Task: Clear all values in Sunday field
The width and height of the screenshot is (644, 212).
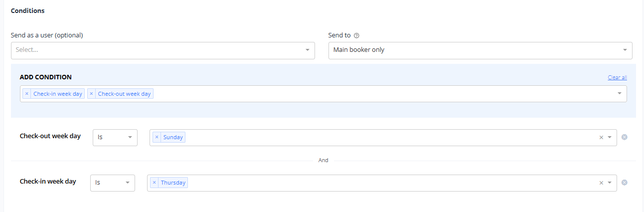Action: (x=601, y=138)
